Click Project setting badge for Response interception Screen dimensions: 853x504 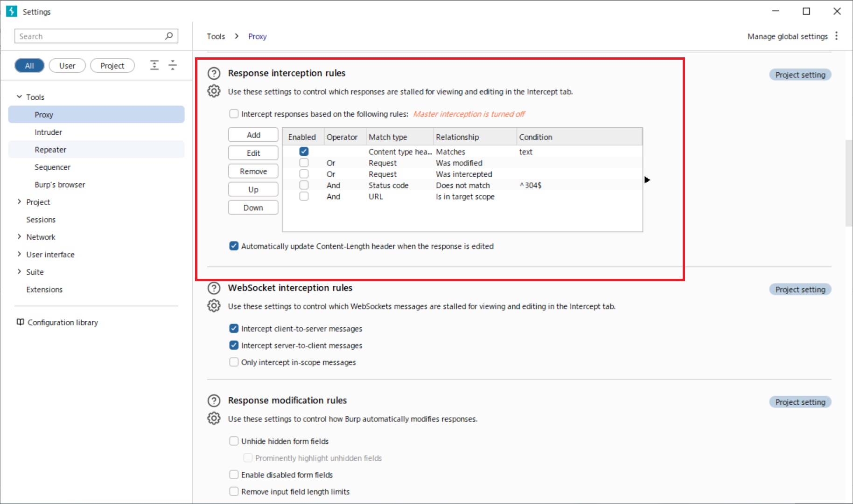pyautogui.click(x=800, y=75)
